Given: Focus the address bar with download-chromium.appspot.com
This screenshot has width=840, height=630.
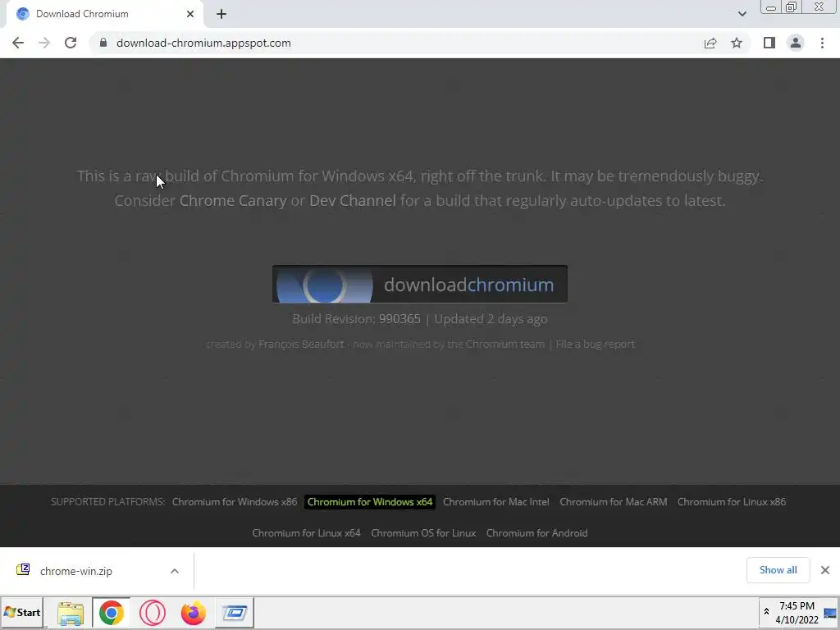Looking at the screenshot, I should [x=396, y=43].
